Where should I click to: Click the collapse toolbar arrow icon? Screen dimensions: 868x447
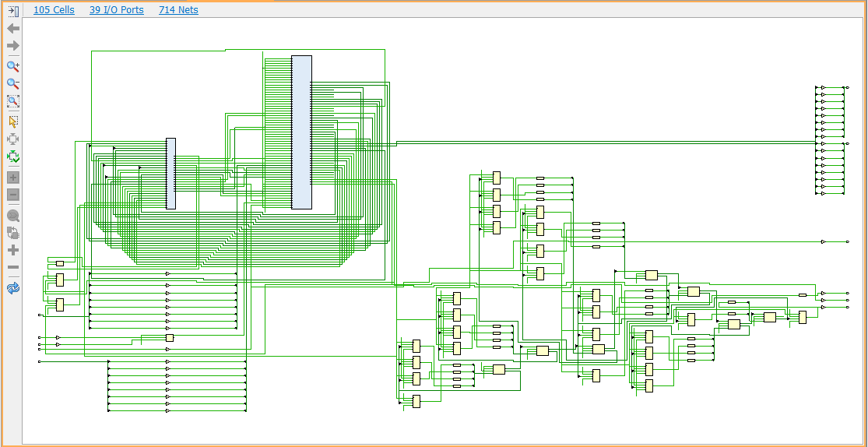coord(12,11)
